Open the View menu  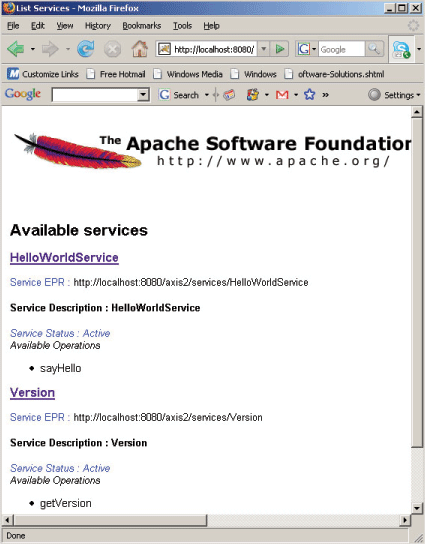65,26
